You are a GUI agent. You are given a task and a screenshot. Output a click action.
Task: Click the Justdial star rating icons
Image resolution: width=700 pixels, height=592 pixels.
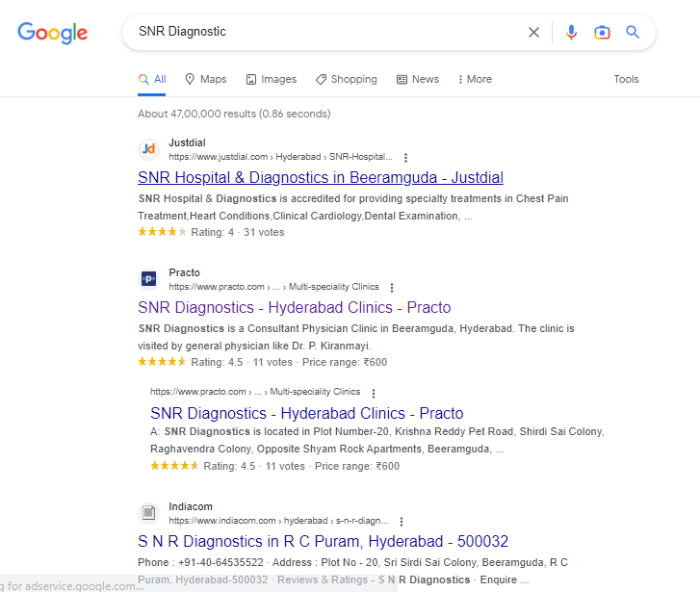[x=162, y=232]
